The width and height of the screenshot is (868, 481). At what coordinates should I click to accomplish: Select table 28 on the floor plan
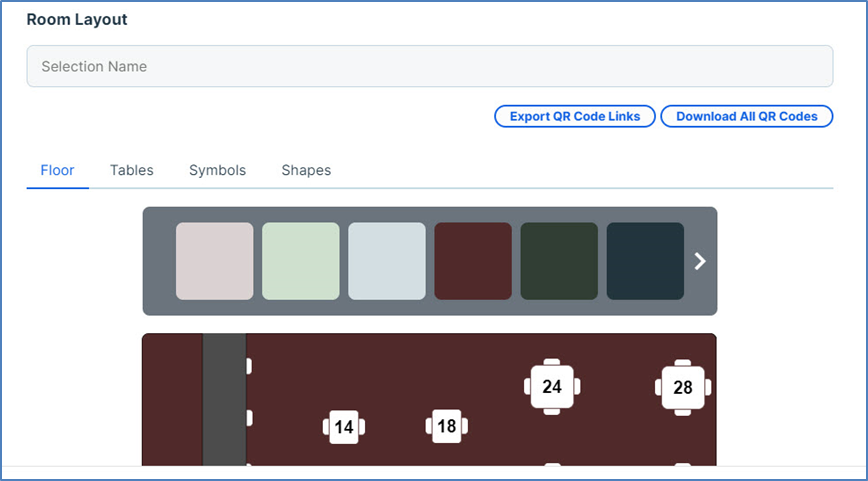click(683, 387)
